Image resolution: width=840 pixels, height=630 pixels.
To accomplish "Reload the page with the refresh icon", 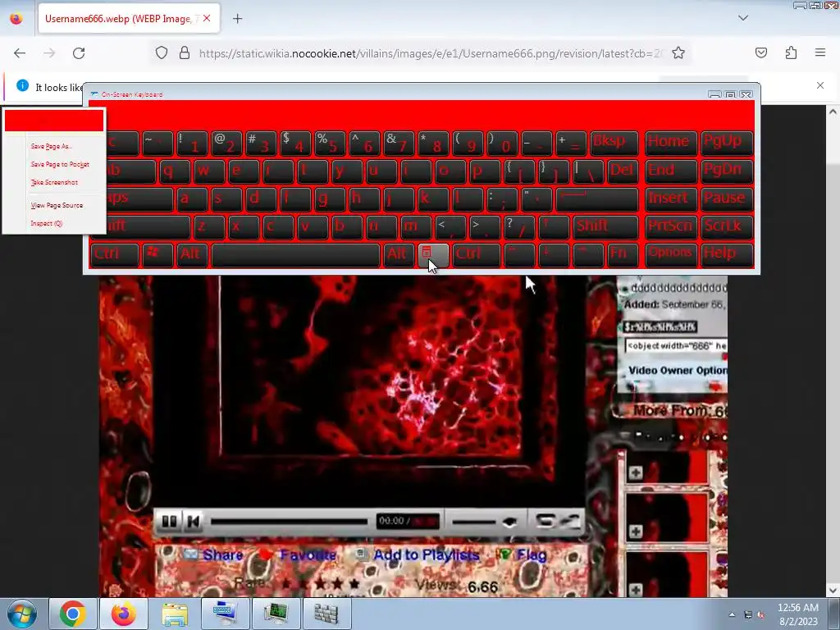I will click(x=79, y=53).
